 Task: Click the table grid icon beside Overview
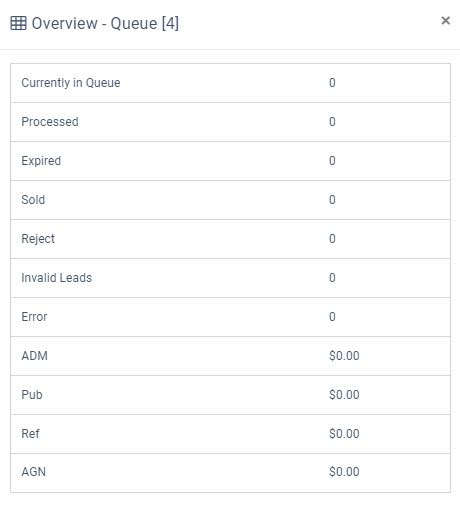(x=18, y=23)
